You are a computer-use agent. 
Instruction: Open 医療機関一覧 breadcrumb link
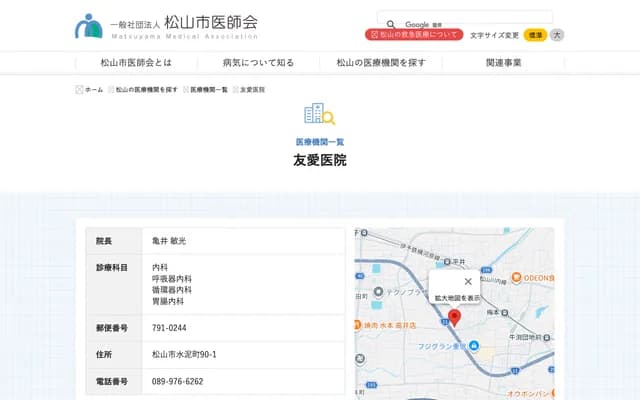pyautogui.click(x=208, y=90)
